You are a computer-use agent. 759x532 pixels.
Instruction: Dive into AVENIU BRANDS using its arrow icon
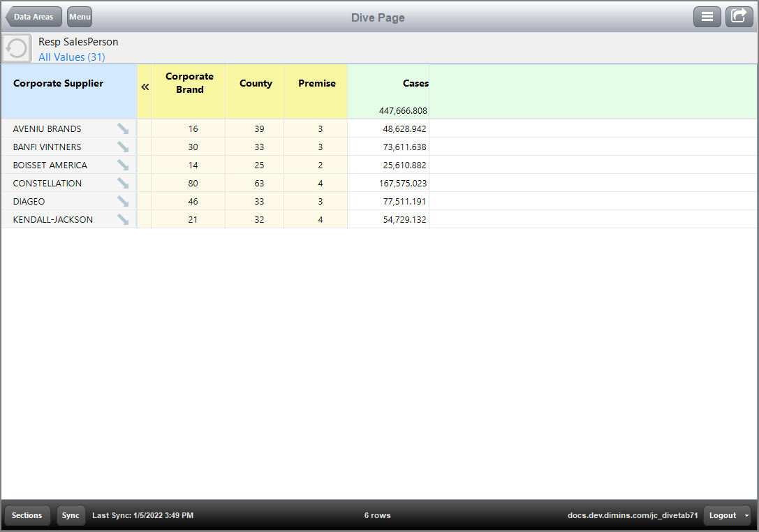123,128
